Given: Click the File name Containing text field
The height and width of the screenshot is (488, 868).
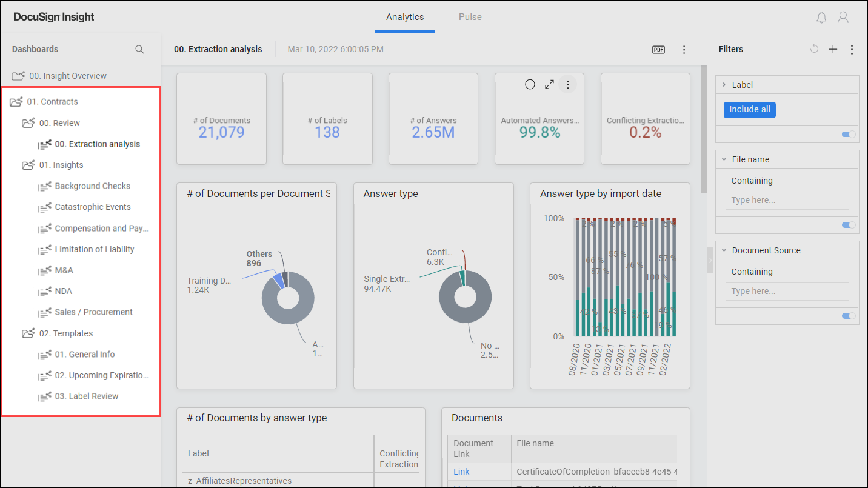Looking at the screenshot, I should [787, 200].
